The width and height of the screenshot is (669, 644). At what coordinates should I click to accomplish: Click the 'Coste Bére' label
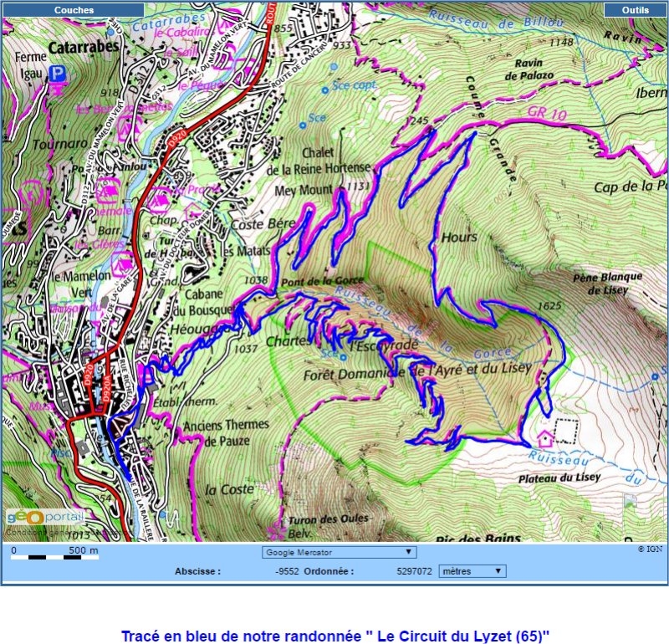263,223
